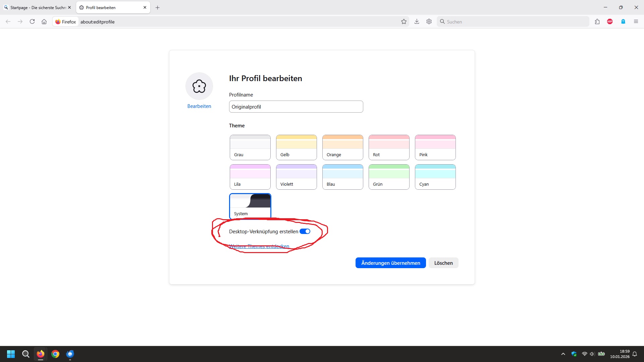The width and height of the screenshot is (644, 362).
Task: Click Änderungen übernehmen button
Action: pos(390,263)
